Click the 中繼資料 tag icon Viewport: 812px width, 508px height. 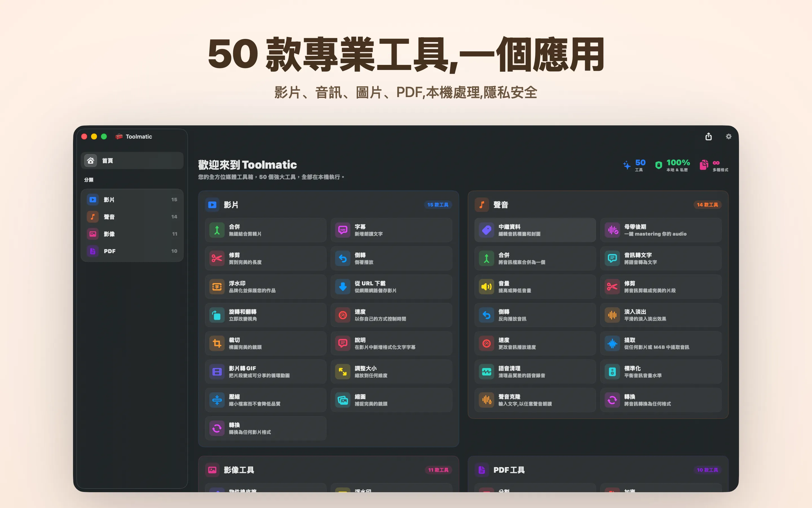(x=487, y=230)
